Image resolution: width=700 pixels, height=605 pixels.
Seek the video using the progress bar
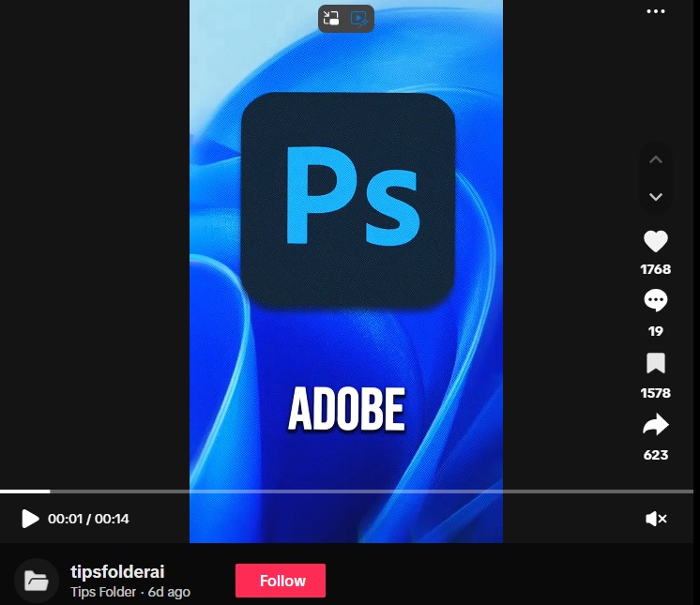pos(347,491)
